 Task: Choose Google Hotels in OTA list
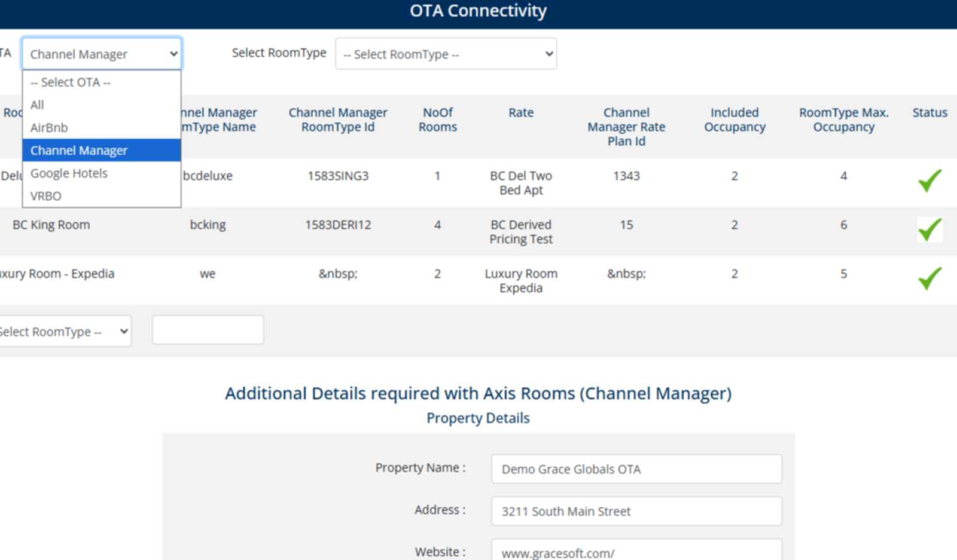click(x=102, y=173)
